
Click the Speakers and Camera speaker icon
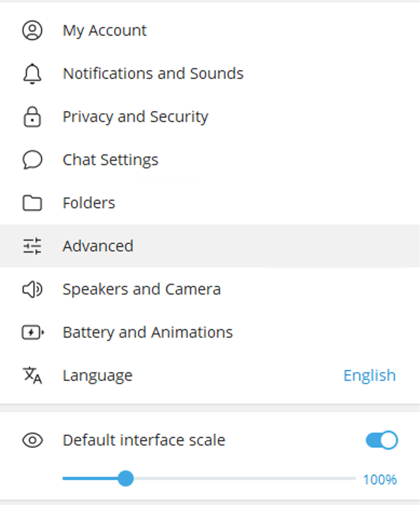pos(32,289)
